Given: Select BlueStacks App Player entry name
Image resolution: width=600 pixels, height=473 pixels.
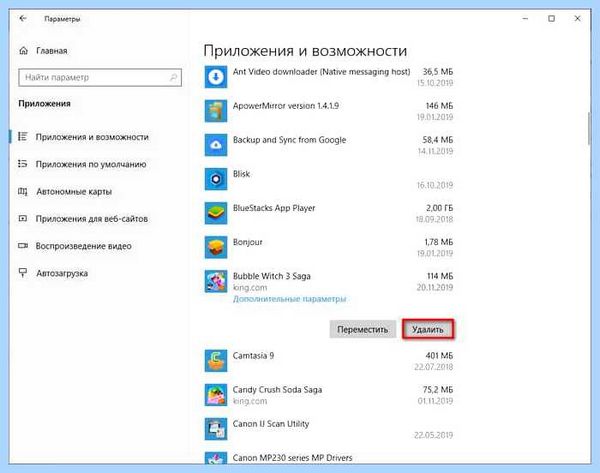Looking at the screenshot, I should click(x=274, y=208).
